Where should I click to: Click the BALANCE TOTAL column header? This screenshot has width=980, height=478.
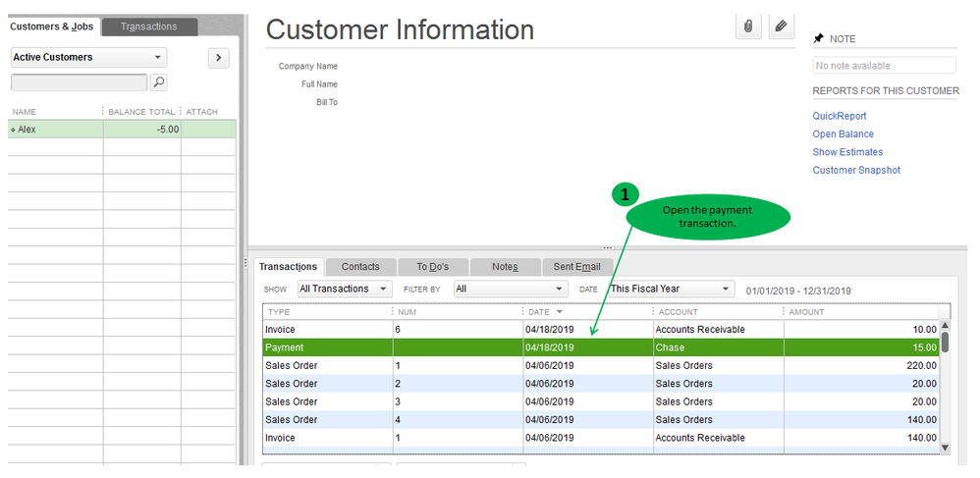coord(141,112)
